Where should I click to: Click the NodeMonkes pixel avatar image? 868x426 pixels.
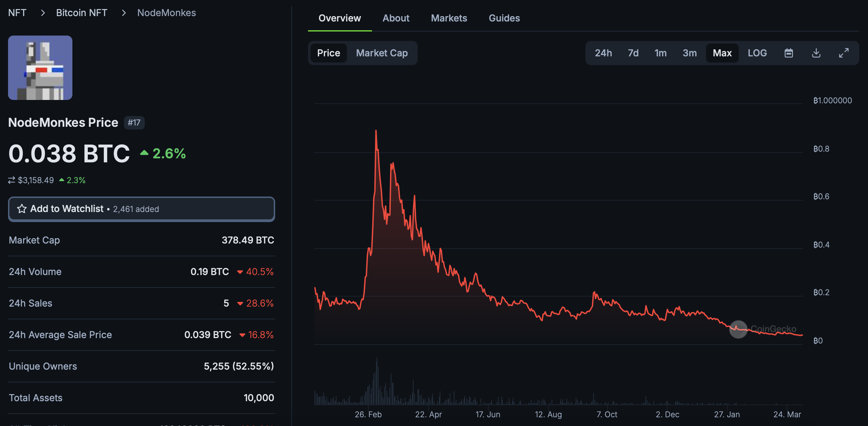tap(40, 68)
